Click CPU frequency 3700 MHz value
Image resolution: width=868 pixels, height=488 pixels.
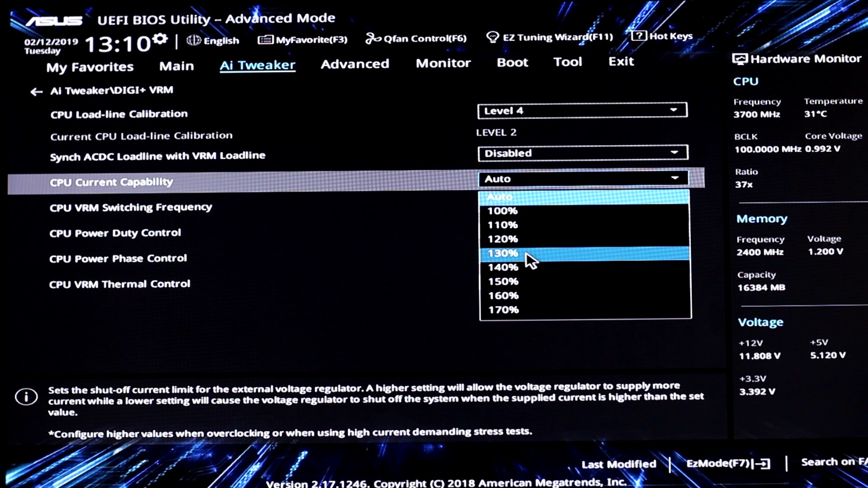tap(757, 114)
